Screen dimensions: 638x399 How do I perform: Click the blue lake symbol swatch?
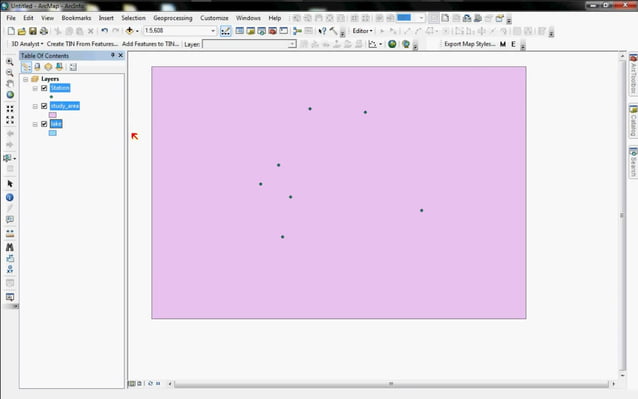click(52, 133)
